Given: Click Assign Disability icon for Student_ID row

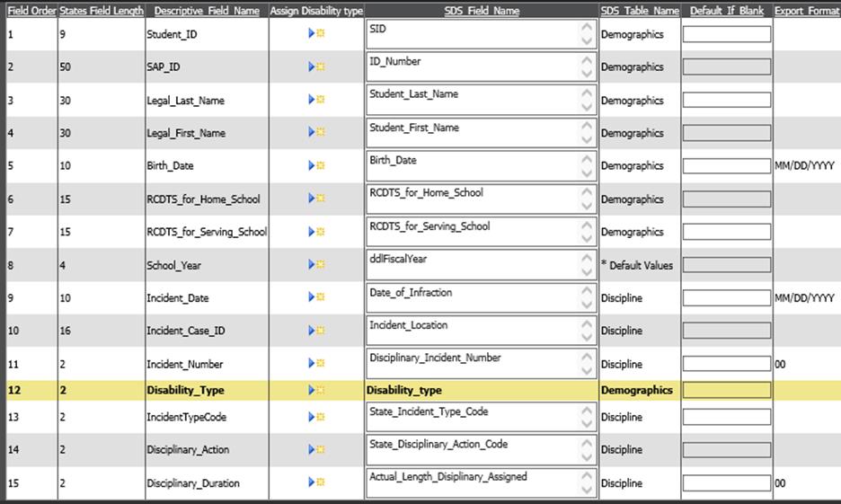Looking at the screenshot, I should pos(316,33).
